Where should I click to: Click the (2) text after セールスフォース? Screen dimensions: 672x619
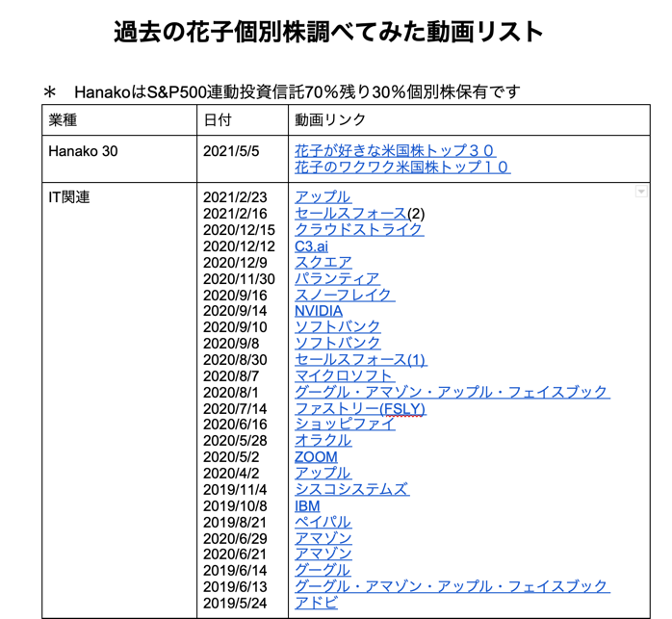[416, 214]
